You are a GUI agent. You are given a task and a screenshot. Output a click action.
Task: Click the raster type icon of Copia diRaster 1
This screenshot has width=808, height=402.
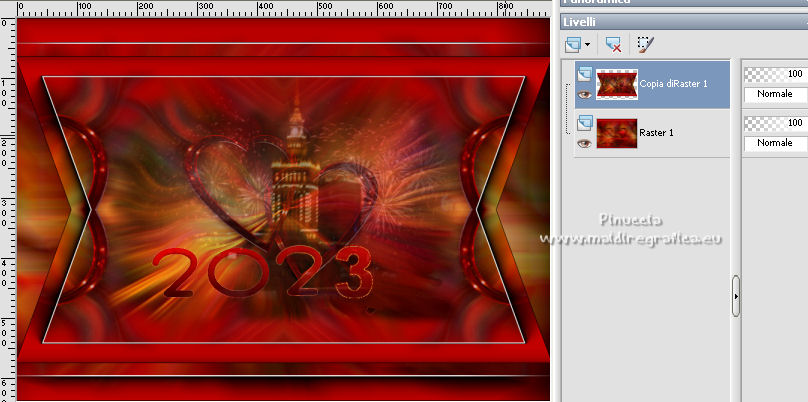(584, 74)
